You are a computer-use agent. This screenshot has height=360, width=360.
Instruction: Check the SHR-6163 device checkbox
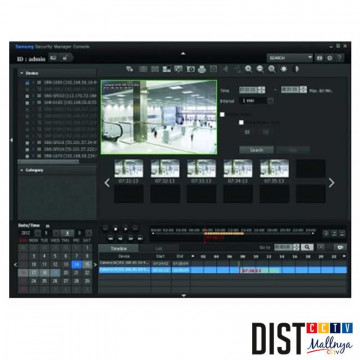[27, 103]
